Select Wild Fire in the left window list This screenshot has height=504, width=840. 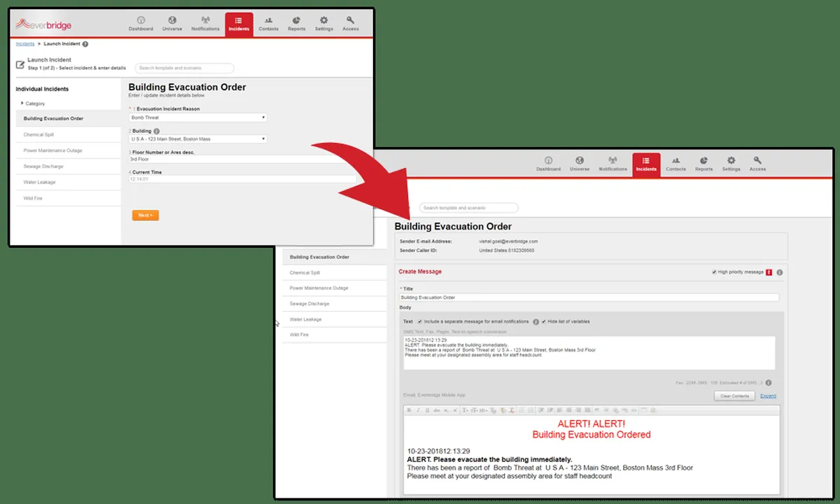point(68,198)
